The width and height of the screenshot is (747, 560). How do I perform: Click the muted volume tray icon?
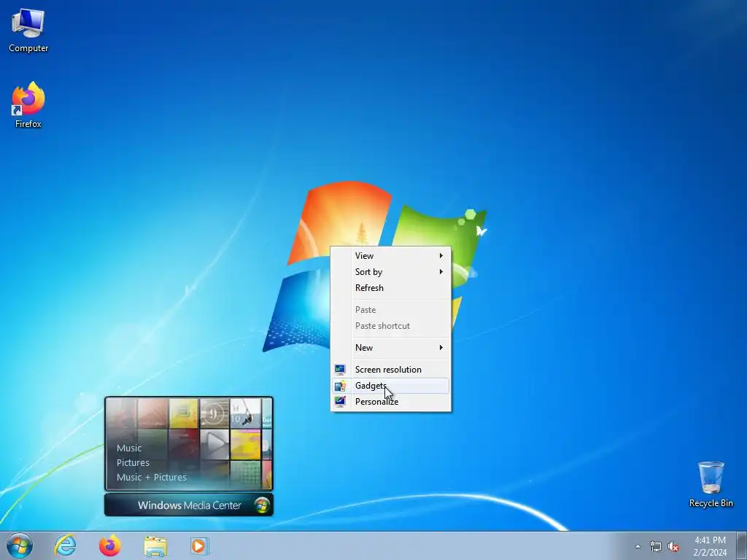673,547
